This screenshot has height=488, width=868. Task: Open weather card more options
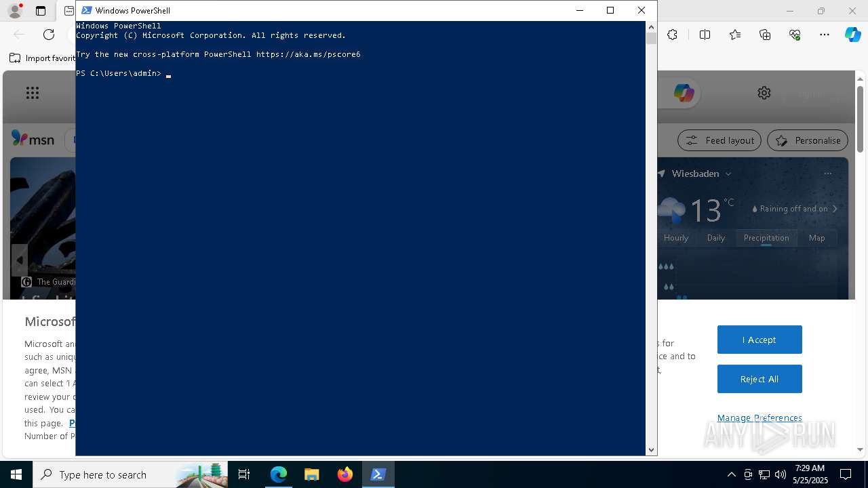pos(827,174)
